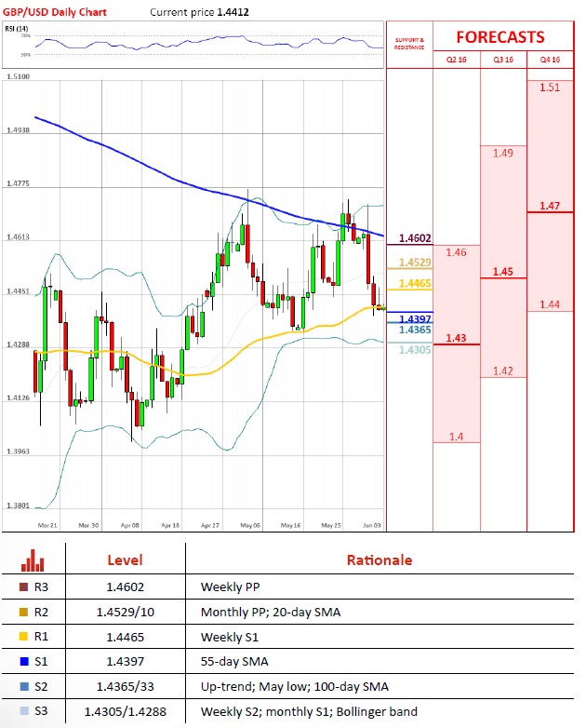Click the 1.4365/33 level cell

(126, 686)
